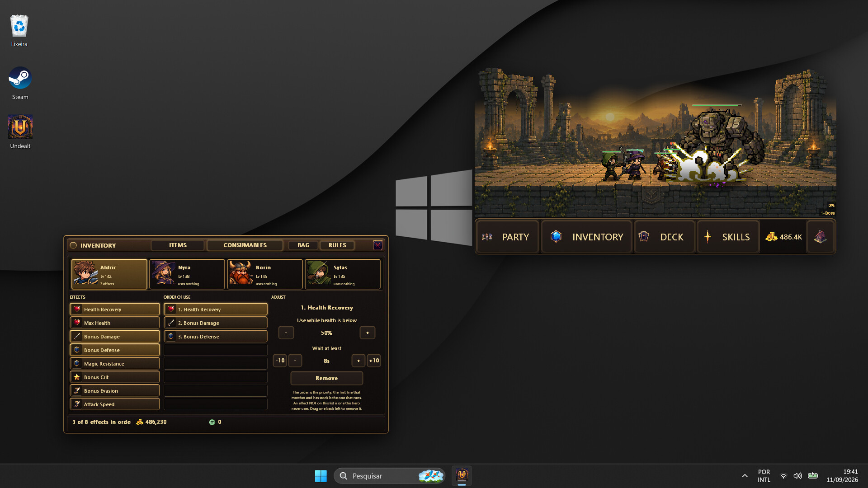
Task: Select Bonus Evasion effect
Action: coord(115,391)
